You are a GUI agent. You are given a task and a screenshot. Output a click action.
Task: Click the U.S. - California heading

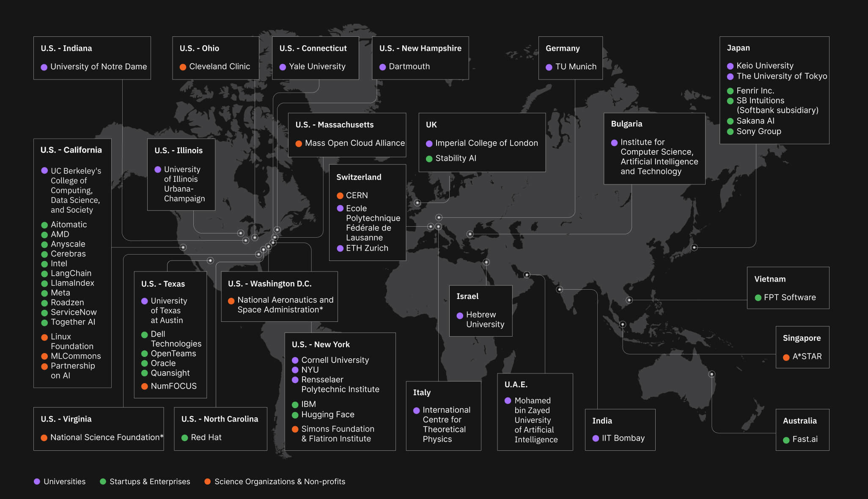click(71, 150)
